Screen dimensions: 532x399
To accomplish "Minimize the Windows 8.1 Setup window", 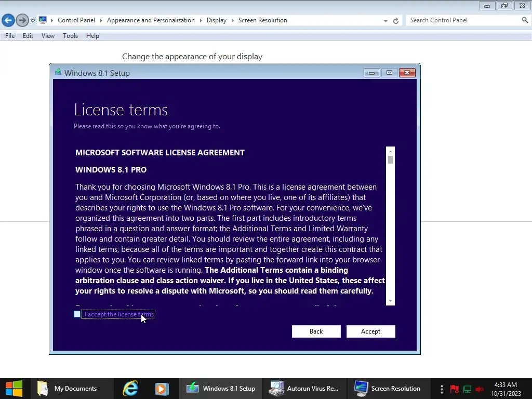I will tap(371, 73).
